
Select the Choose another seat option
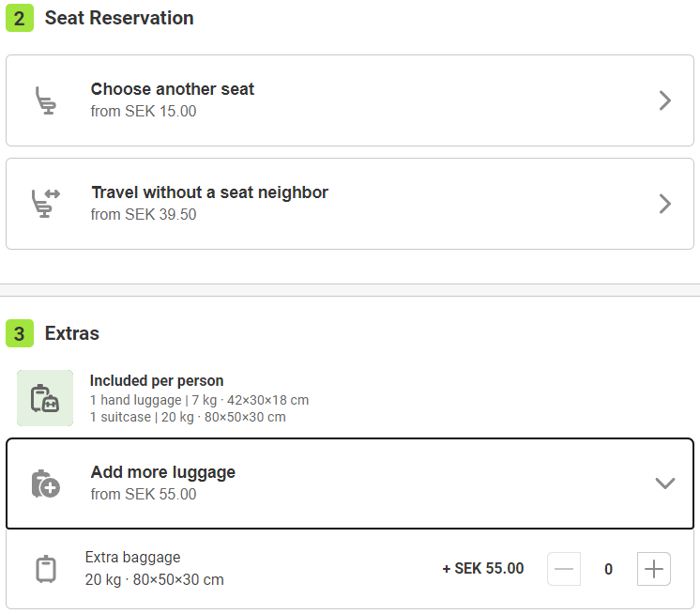(173, 90)
